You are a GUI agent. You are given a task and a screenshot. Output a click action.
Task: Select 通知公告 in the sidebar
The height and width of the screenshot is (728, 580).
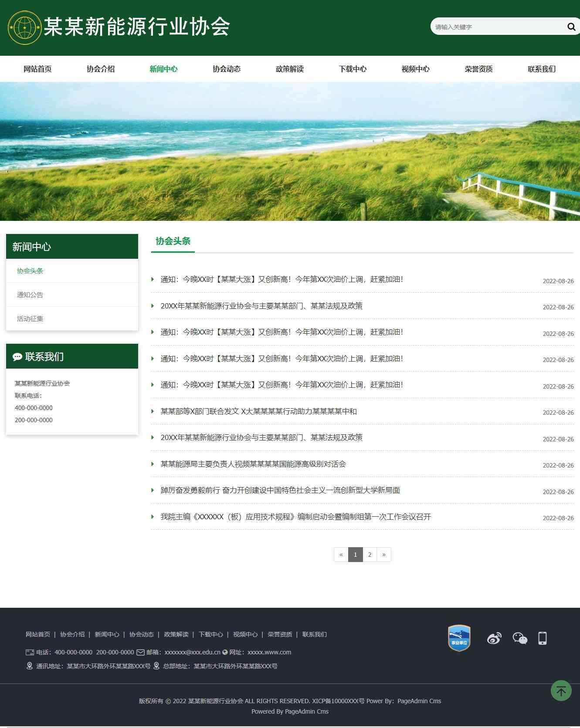pos(30,295)
